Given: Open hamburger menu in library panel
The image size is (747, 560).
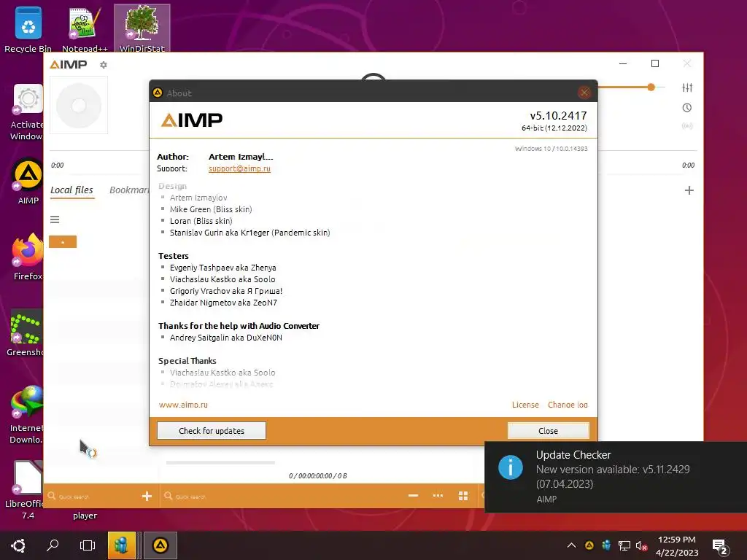Looking at the screenshot, I should click(x=55, y=219).
